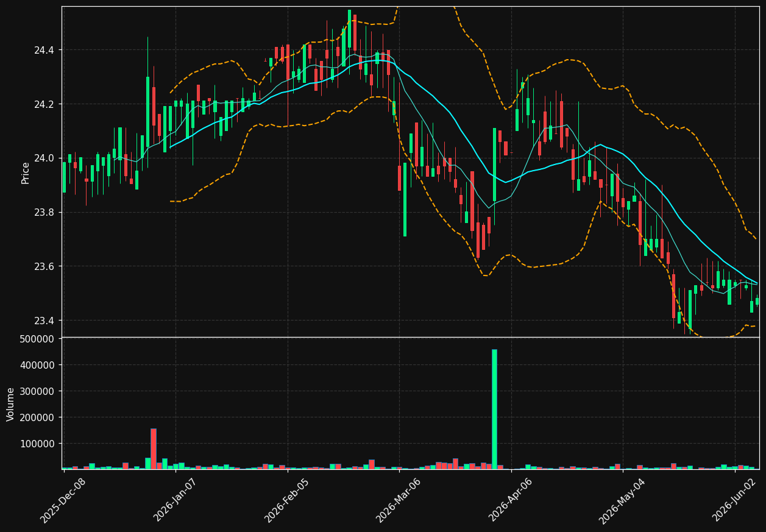The height and width of the screenshot is (532, 766).
Task: Click the 23.4 price axis label
Action: 44,321
